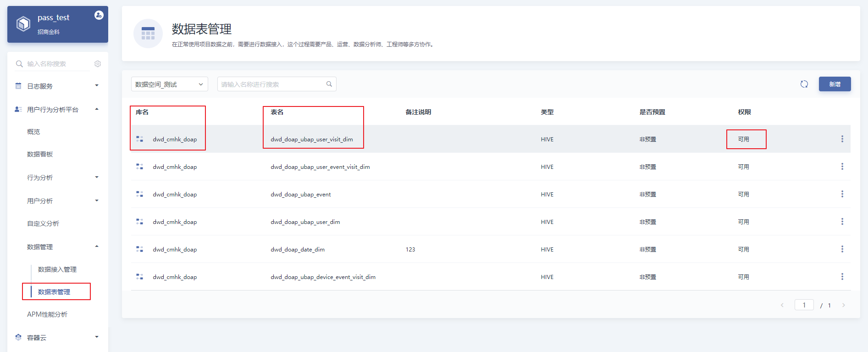Click the database icon in dwd_doap_date_dim row
Viewport: 868px width, 352px height.
(140, 249)
